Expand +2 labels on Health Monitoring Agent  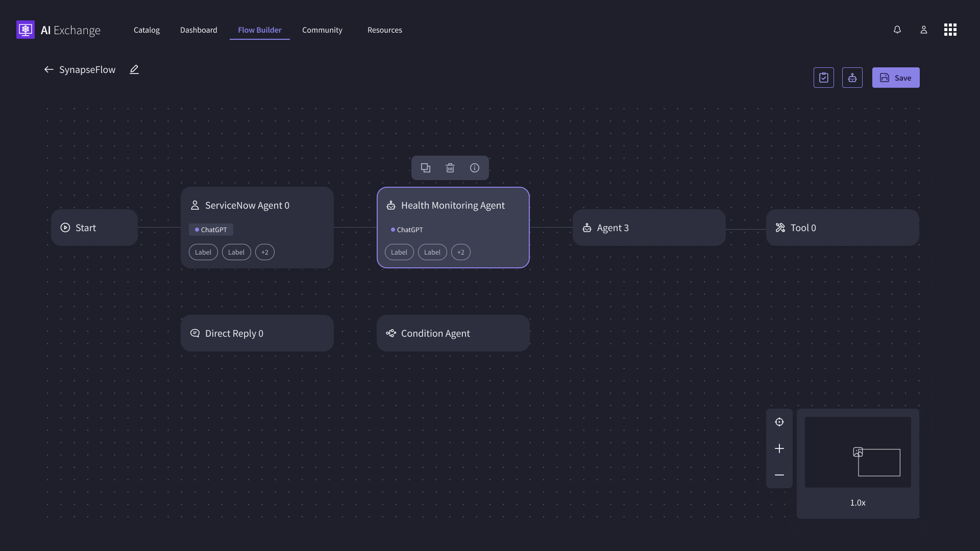tap(460, 252)
